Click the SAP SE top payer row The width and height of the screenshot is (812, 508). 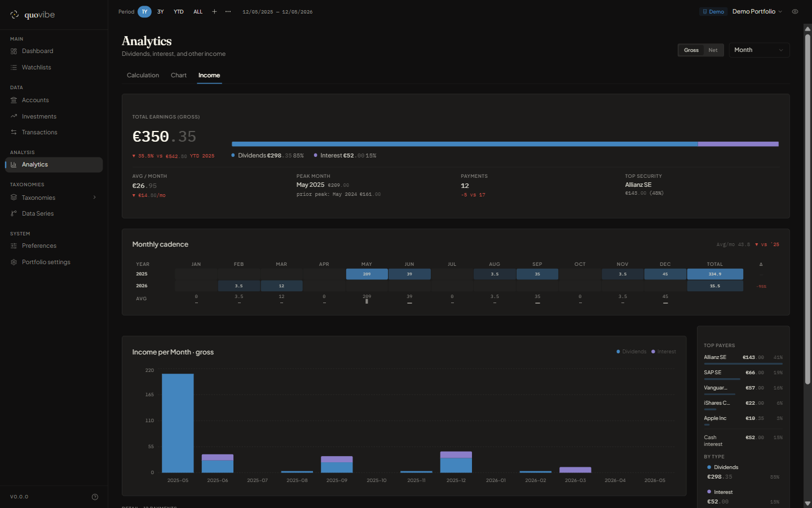pyautogui.click(x=743, y=374)
